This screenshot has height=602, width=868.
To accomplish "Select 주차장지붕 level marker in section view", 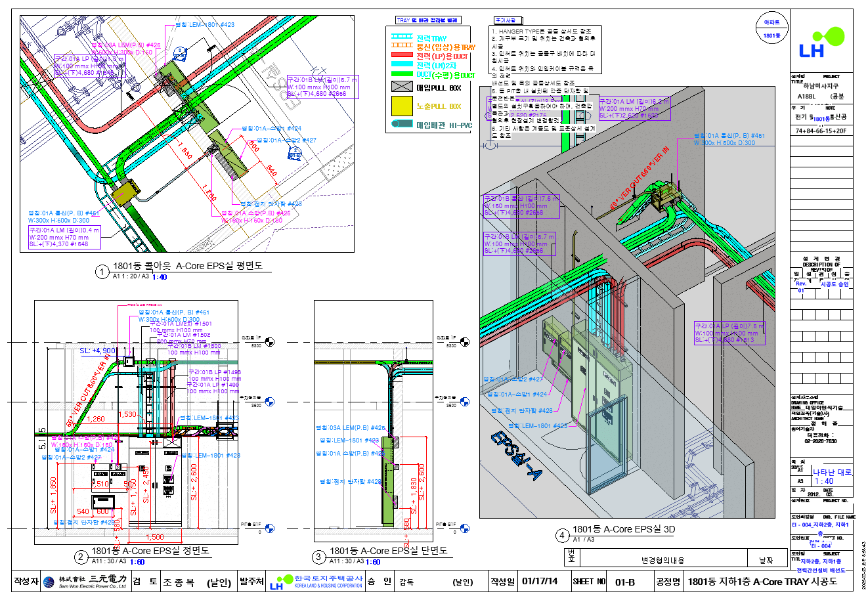I will [465, 402].
